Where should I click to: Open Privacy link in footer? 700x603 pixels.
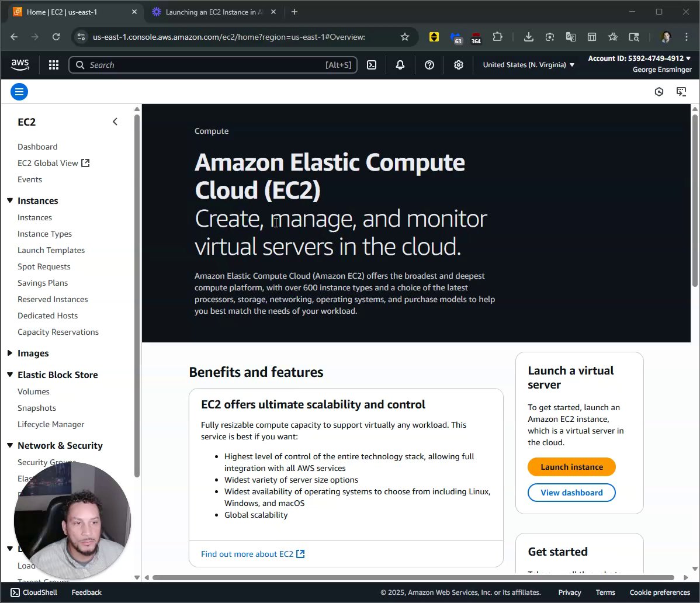pyautogui.click(x=570, y=592)
